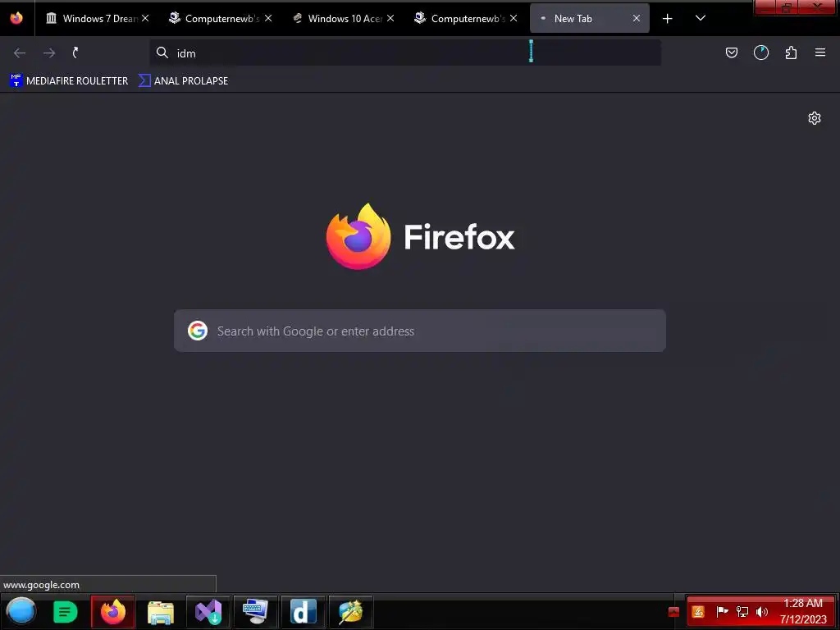Select the Firefox taskbar button
This screenshot has width=840, height=630.
click(113, 612)
